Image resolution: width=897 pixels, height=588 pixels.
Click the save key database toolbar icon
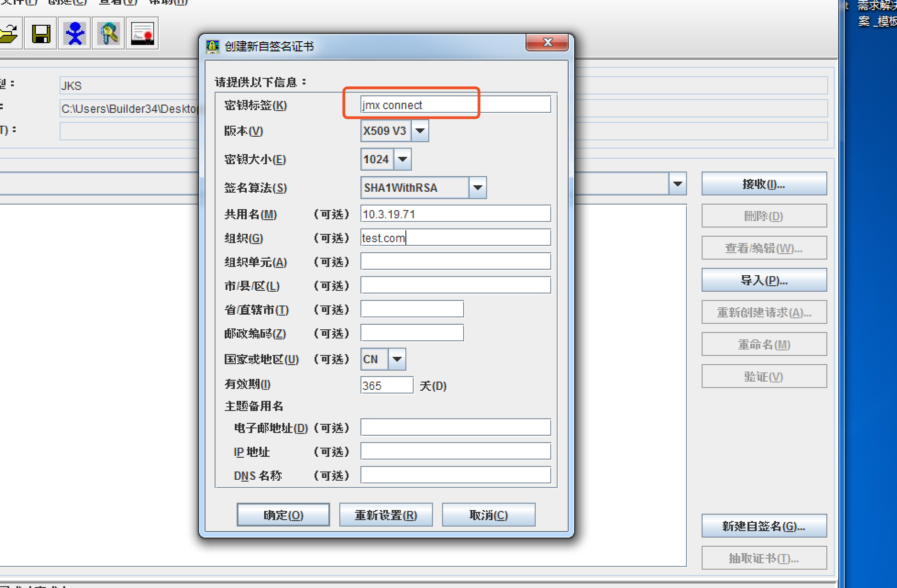coord(41,33)
